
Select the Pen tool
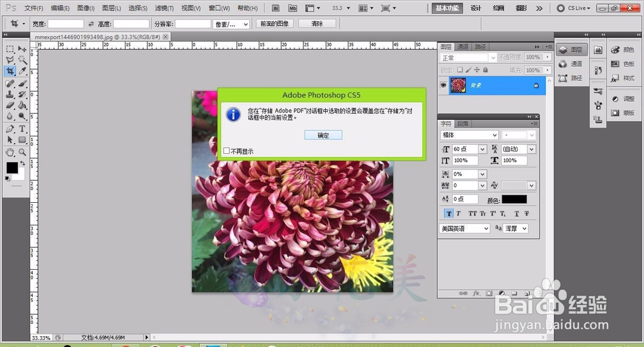tap(10, 129)
